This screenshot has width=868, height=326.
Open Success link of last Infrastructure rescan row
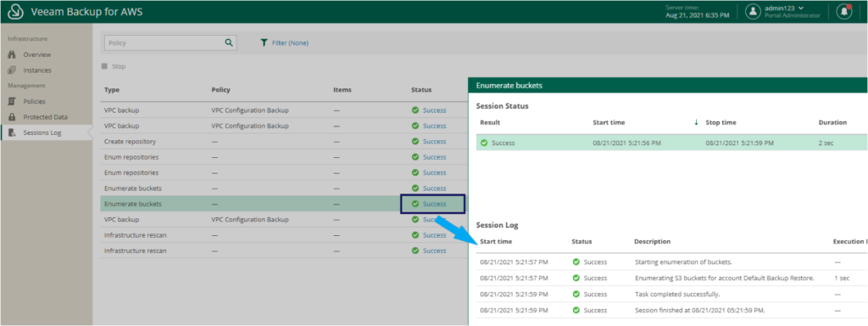pyautogui.click(x=435, y=250)
